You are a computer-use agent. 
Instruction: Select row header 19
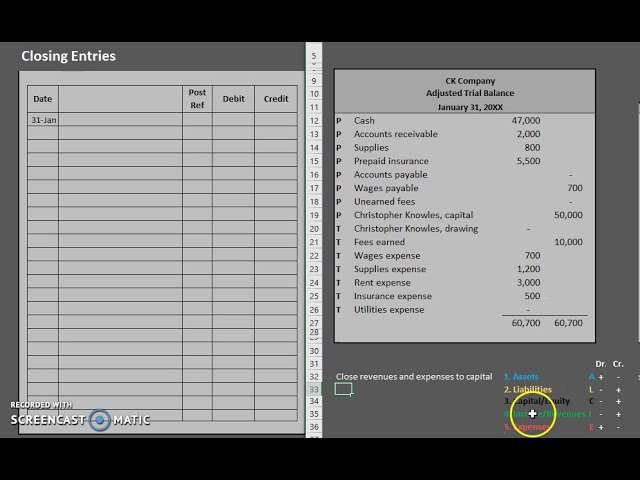coord(314,216)
